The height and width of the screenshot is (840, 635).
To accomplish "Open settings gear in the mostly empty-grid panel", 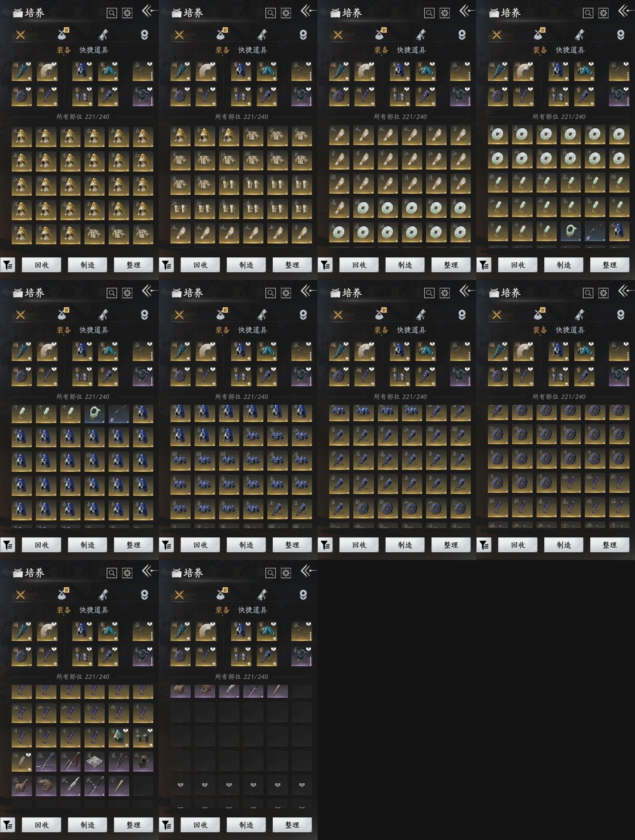I will coord(286,573).
